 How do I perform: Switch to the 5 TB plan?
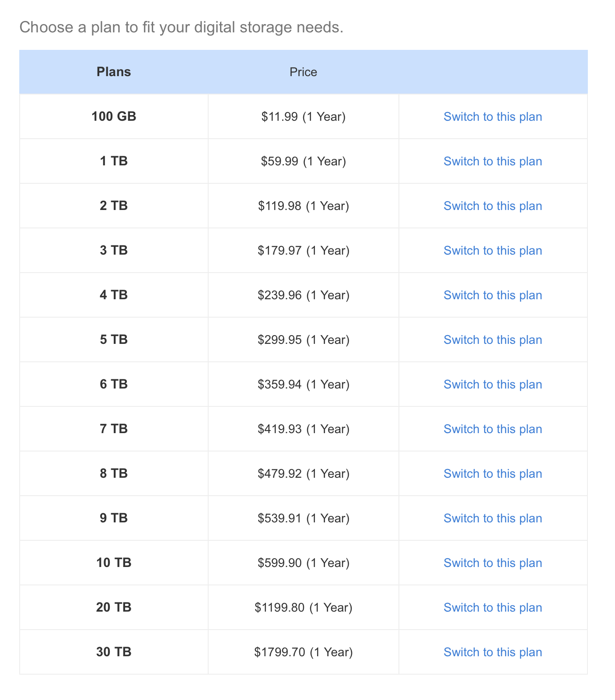[493, 340]
